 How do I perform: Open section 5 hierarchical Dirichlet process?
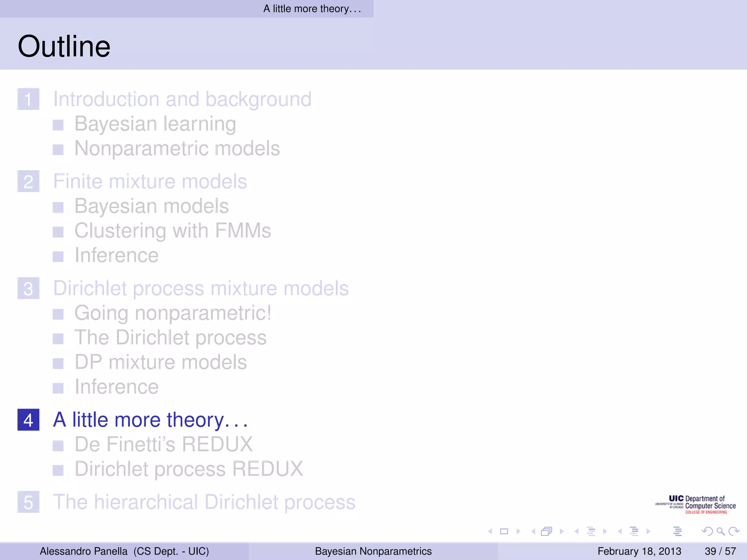204,502
